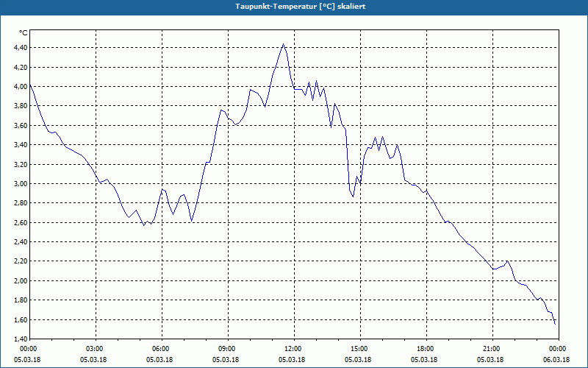Viewport: 588px width, 368px height.
Task: Click the 12:00 time label
Action: (x=295, y=349)
